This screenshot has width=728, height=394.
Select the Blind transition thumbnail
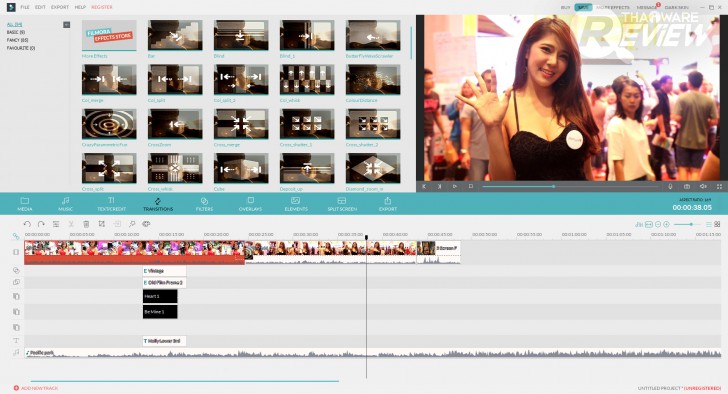241,35
